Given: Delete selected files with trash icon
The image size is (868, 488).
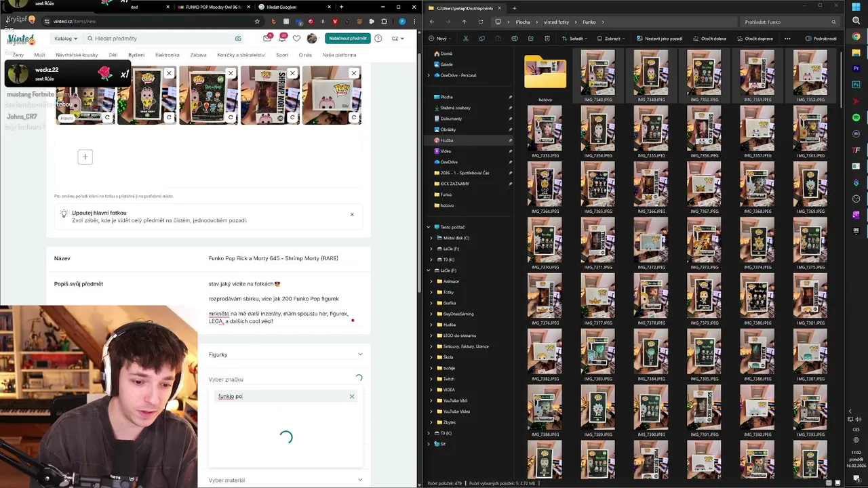Looking at the screenshot, I should pos(547,39).
